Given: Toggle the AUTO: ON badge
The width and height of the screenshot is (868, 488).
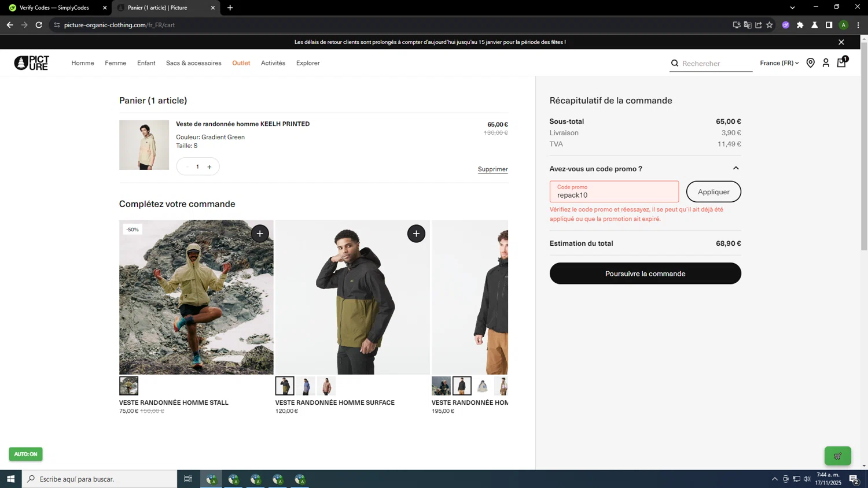Looking at the screenshot, I should coord(25,454).
